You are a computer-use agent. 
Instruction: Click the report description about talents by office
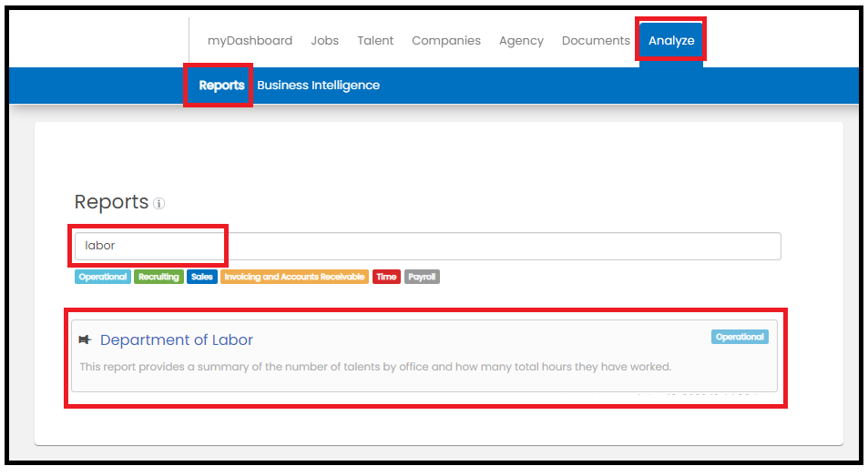coord(375,367)
